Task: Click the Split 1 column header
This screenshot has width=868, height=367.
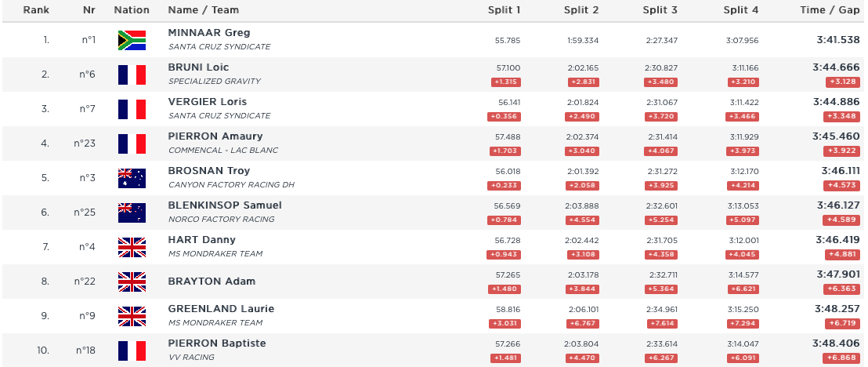Action: (x=504, y=10)
